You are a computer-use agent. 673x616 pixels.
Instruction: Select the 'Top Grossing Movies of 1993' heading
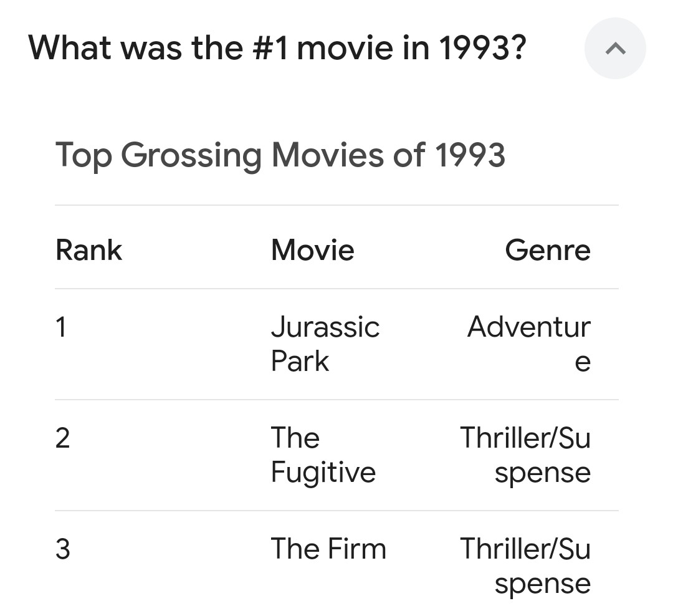point(280,155)
